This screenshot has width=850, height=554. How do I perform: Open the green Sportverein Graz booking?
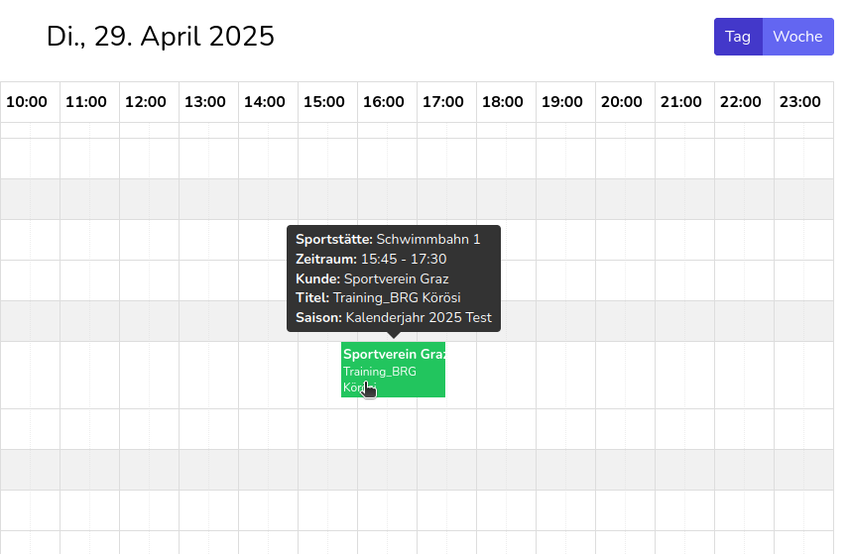(393, 369)
